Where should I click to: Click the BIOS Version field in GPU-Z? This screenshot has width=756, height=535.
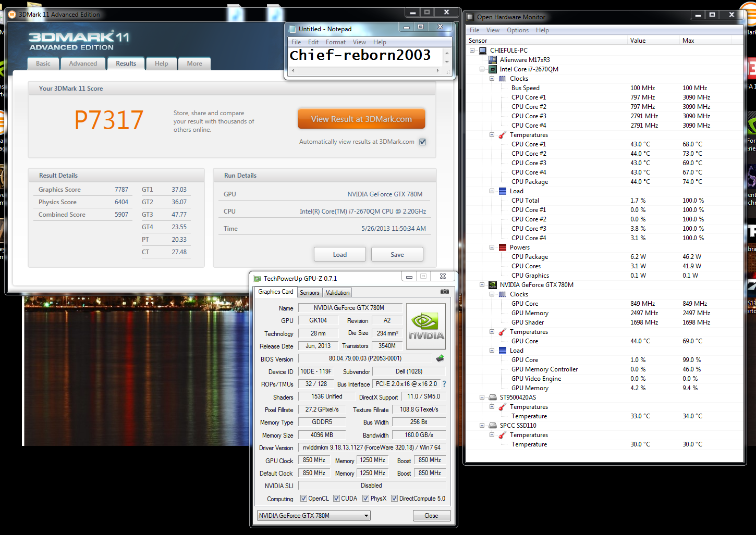pos(364,358)
